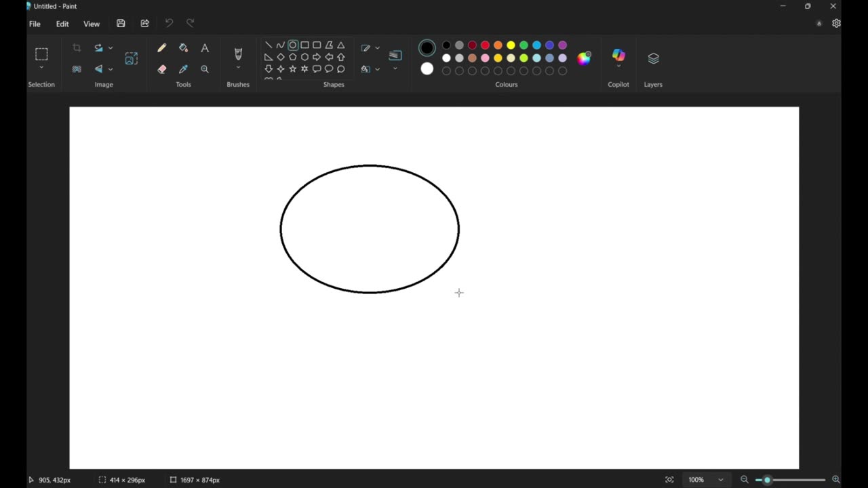Choose the Curve shape
The width and height of the screenshot is (868, 488).
click(281, 45)
